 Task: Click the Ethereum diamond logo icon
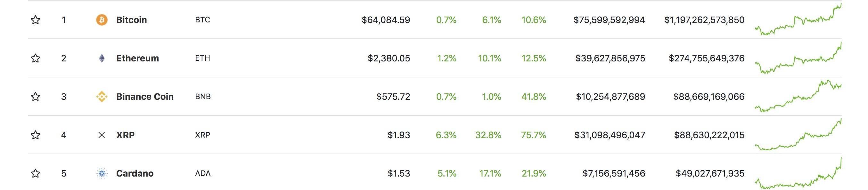point(102,58)
